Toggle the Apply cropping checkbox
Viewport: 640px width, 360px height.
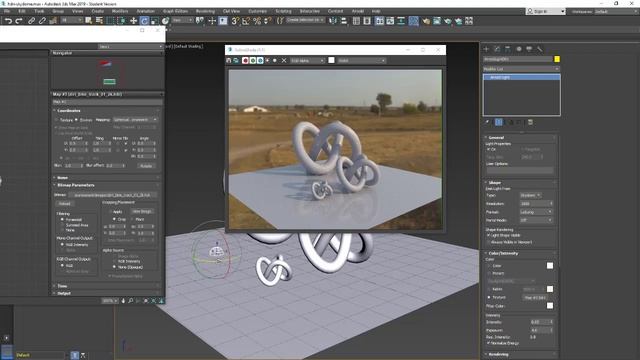point(111,212)
